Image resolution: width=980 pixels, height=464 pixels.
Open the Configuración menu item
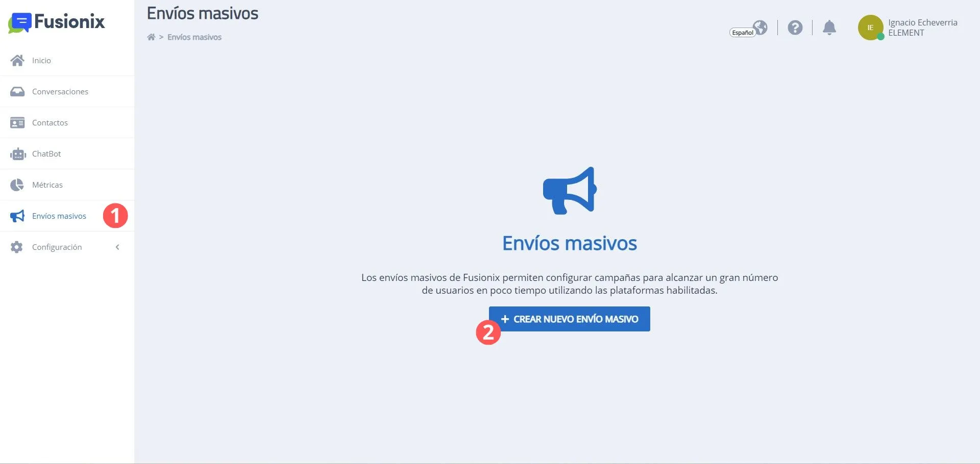click(67, 247)
